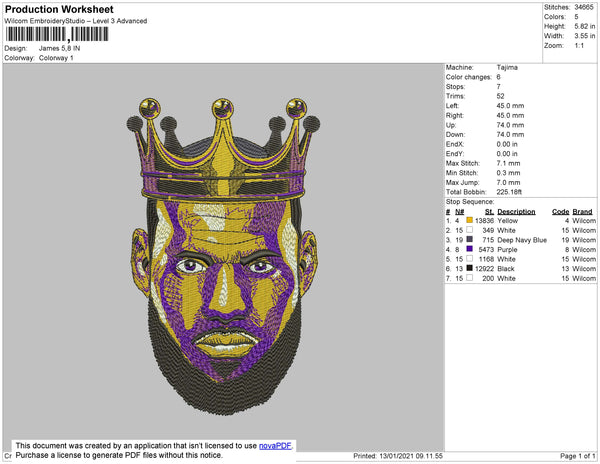Click the white swatch with 1168 stitches
The image size is (600, 464).
(470, 259)
